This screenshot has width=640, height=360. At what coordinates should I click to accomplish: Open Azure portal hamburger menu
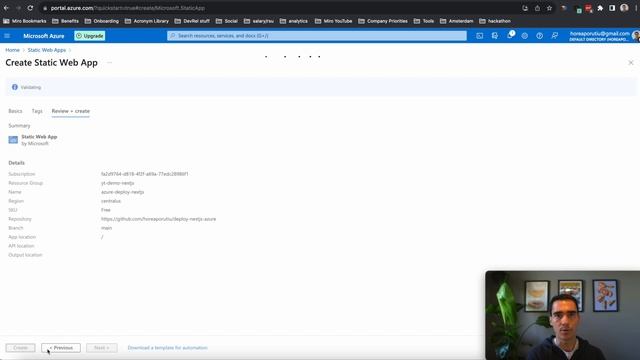point(7,36)
